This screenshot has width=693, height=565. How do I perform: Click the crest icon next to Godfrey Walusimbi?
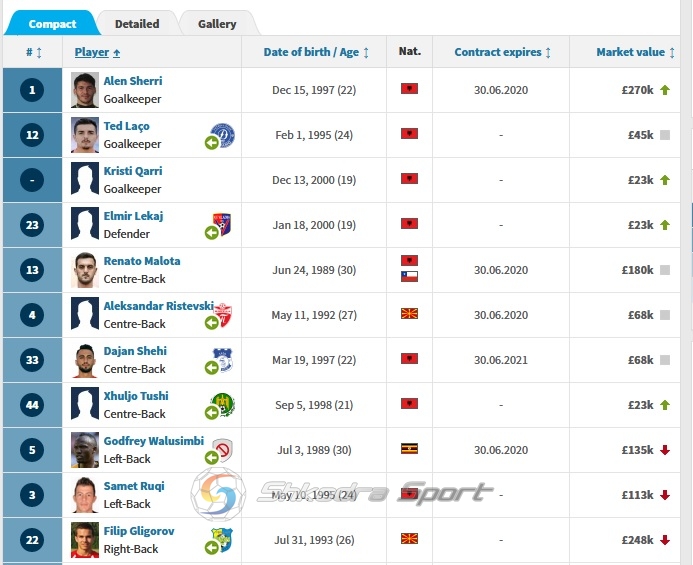223,449
